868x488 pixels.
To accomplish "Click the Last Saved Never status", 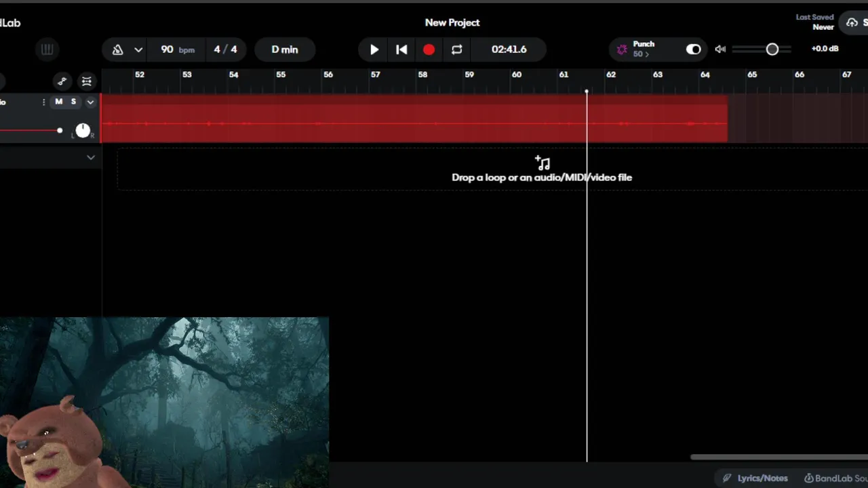I will [815, 22].
